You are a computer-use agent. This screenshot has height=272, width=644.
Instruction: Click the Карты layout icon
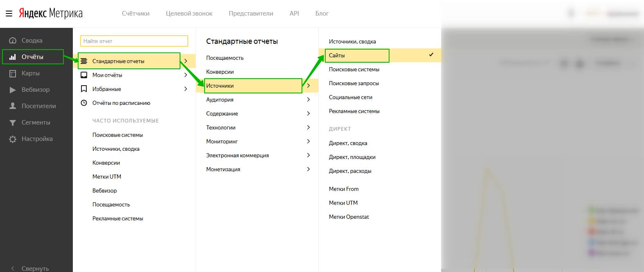[x=13, y=73]
